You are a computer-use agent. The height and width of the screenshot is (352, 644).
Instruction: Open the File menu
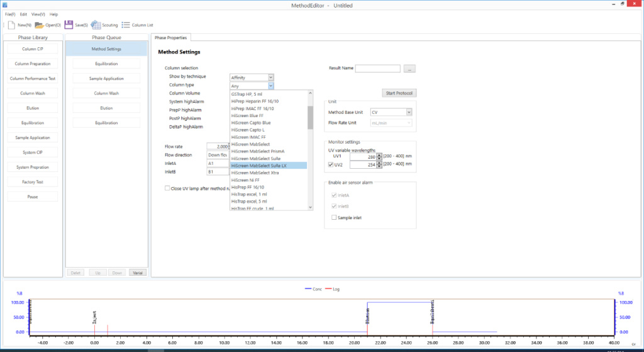(10, 14)
